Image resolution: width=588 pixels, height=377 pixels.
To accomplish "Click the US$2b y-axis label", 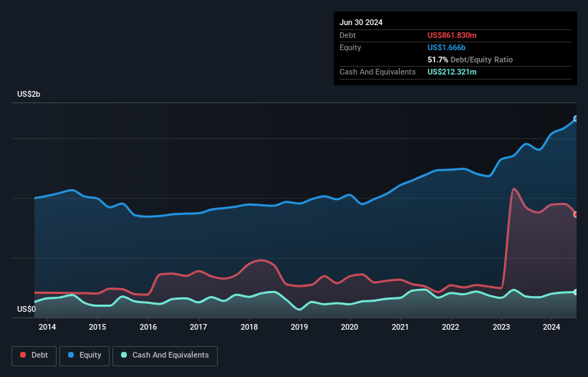I will 29,94.
